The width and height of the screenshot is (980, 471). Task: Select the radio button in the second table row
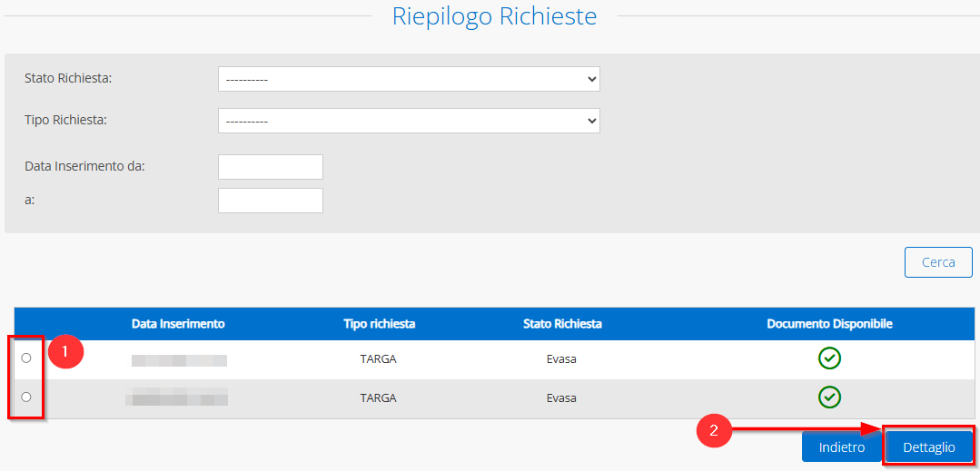[x=26, y=397]
